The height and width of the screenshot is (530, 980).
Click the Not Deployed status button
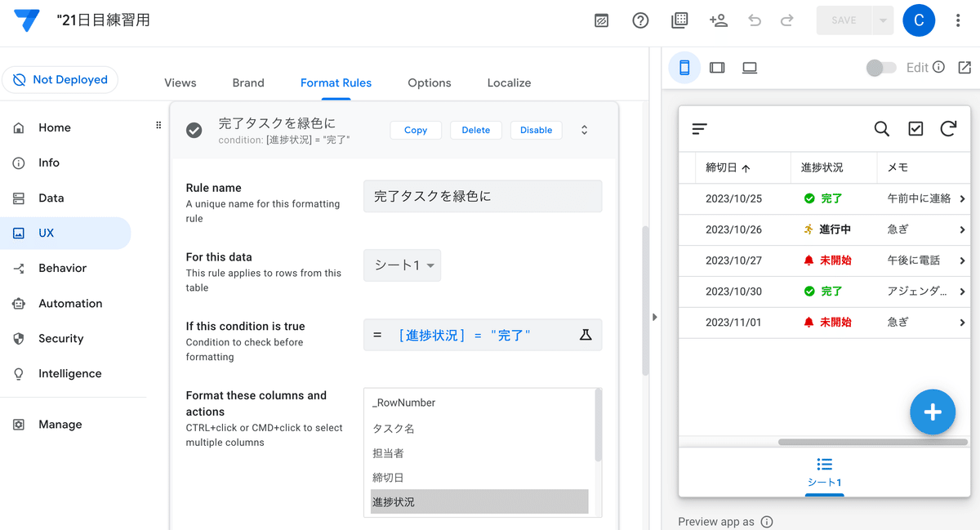click(x=60, y=79)
